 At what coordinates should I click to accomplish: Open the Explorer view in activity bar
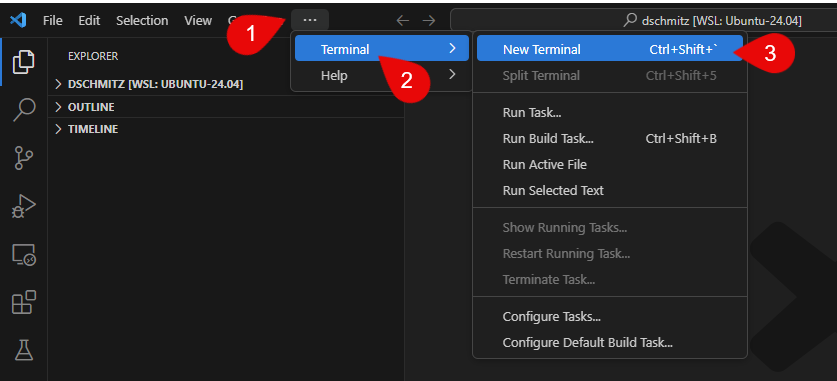[23, 61]
